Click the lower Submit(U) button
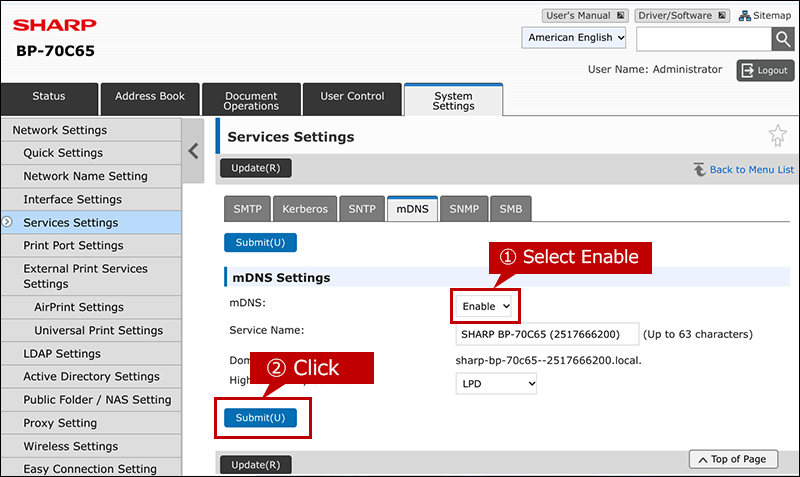Image resolution: width=800 pixels, height=477 pixels. pos(260,418)
